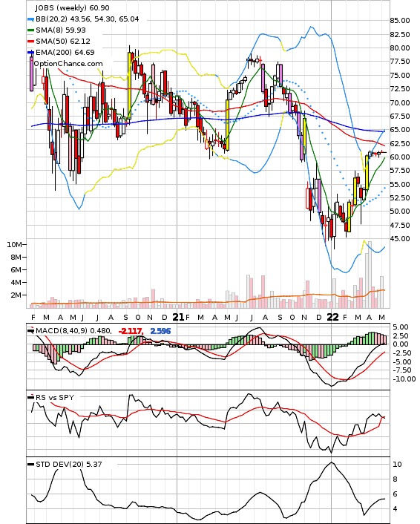The image size is (420, 524).
Task: Click the STD DEV(20) indicator label
Action: pos(68,465)
